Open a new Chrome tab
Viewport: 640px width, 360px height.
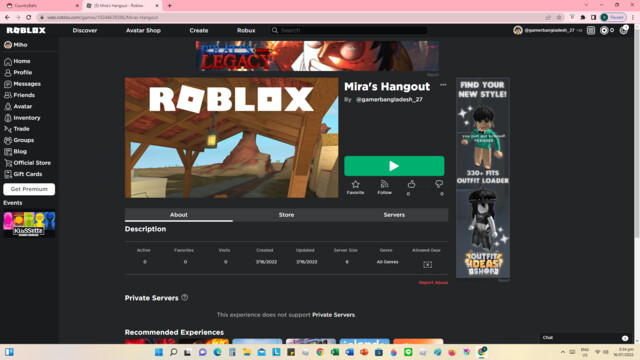click(169, 6)
